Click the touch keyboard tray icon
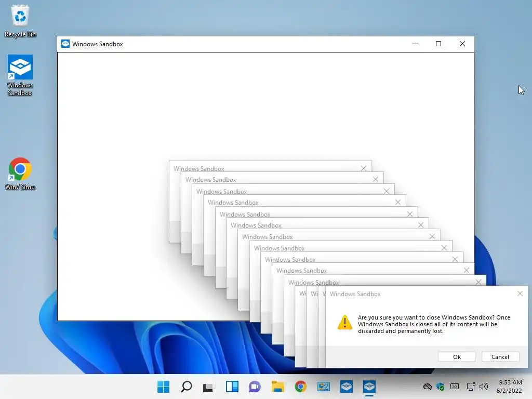 click(455, 387)
